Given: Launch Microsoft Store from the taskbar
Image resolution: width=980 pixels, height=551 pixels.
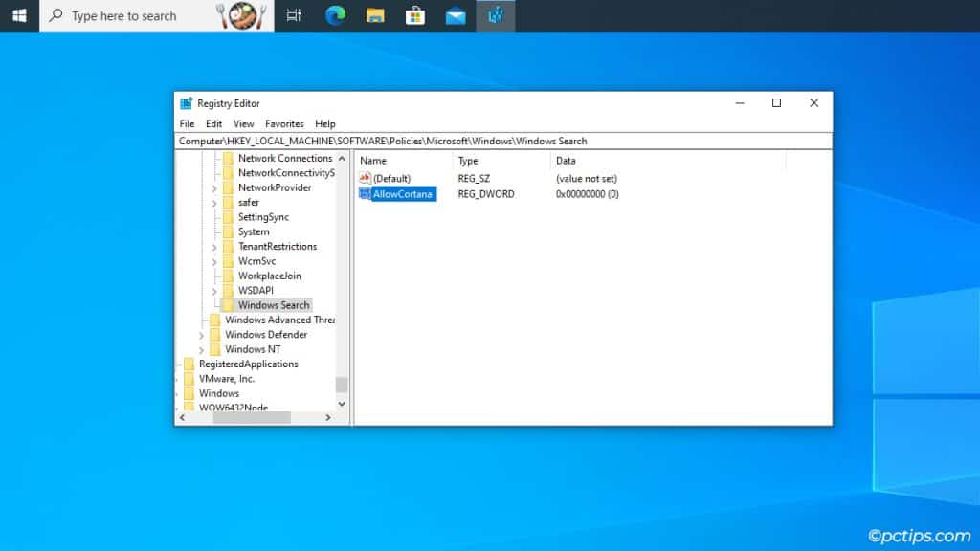Looking at the screenshot, I should (x=414, y=15).
